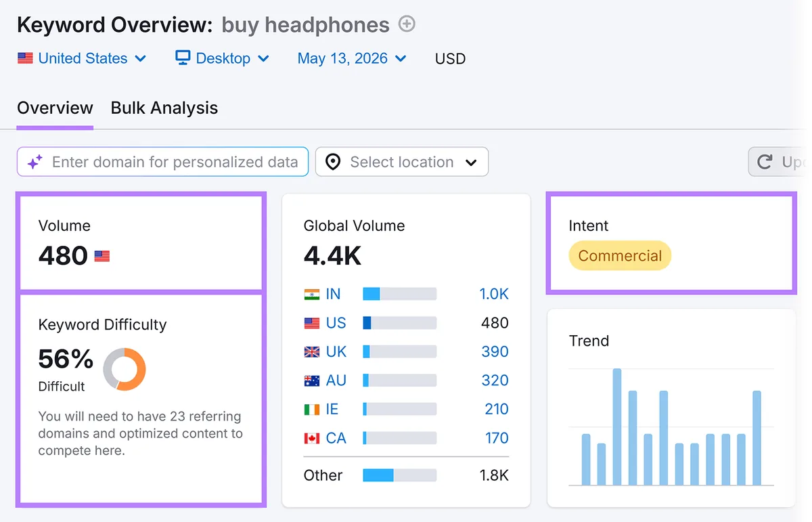Open AU country volume link 320
Viewport: 812px width, 522px height.
click(495, 380)
